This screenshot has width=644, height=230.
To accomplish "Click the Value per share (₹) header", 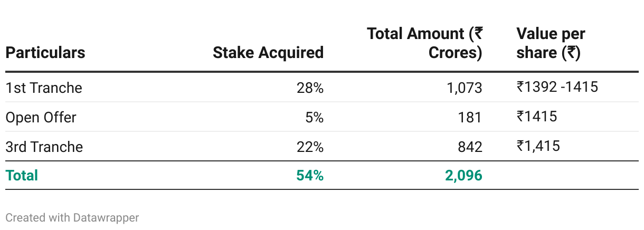I will (551, 43).
